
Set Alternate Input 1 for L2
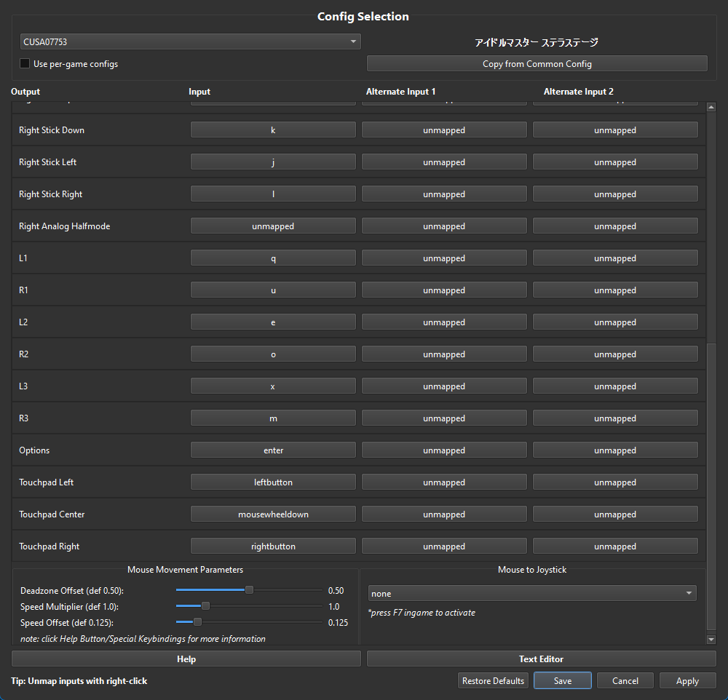click(x=444, y=322)
